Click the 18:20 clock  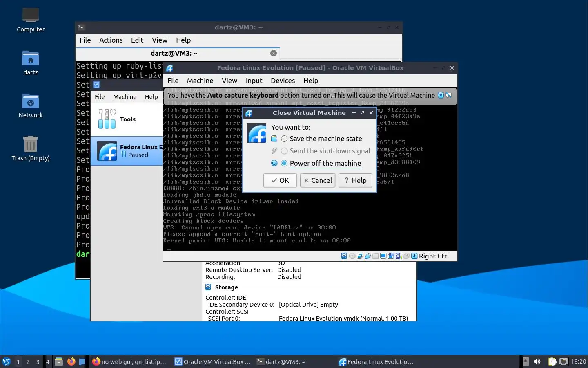pos(578,361)
